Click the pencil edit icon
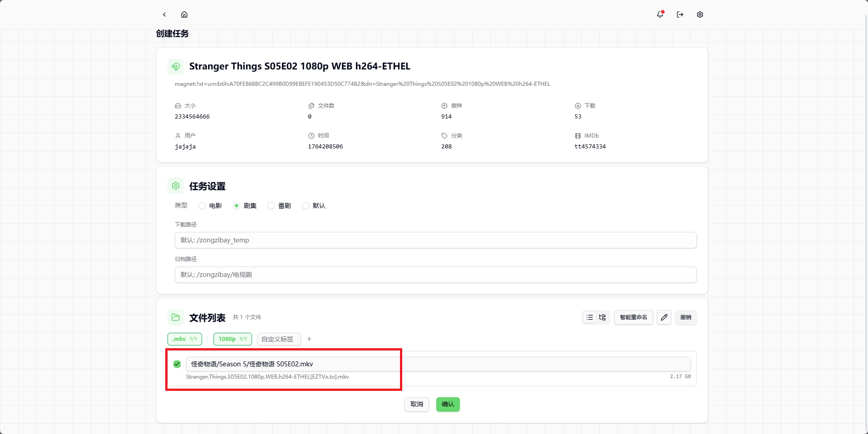Image resolution: width=868 pixels, height=434 pixels. click(x=664, y=317)
